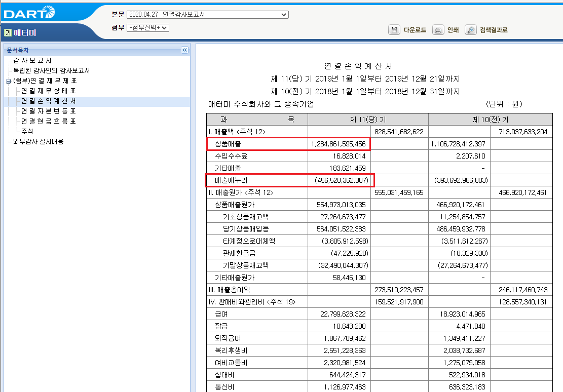Click value 1,284,861,595,456
Viewport: 563px width, 392px height.
pyautogui.click(x=338, y=144)
